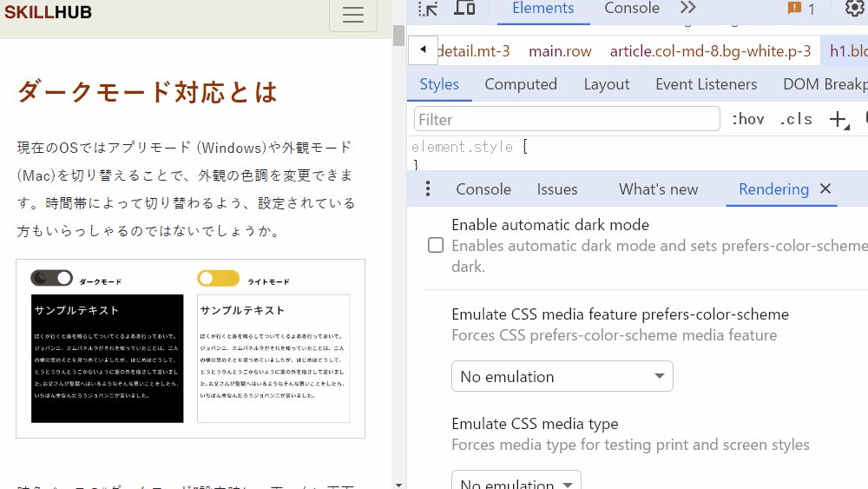Screen dimensions: 868x489
Task: Enable automatic dark mode checkbox
Action: click(x=436, y=245)
